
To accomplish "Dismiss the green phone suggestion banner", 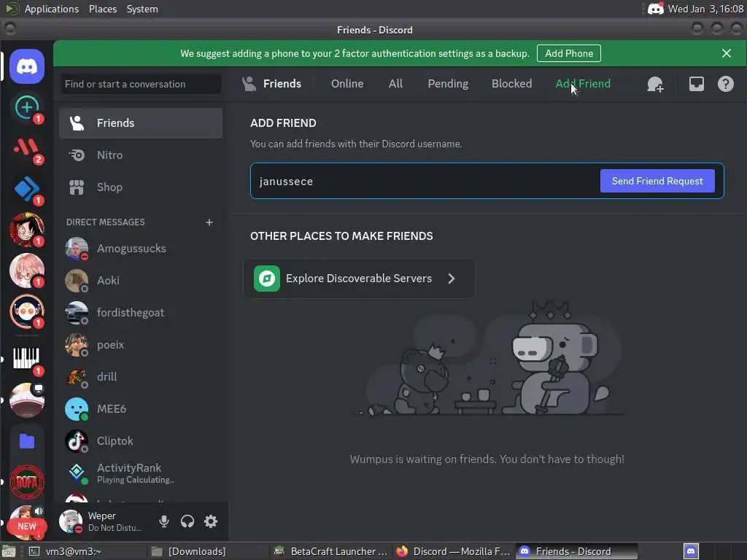I will click(x=726, y=53).
